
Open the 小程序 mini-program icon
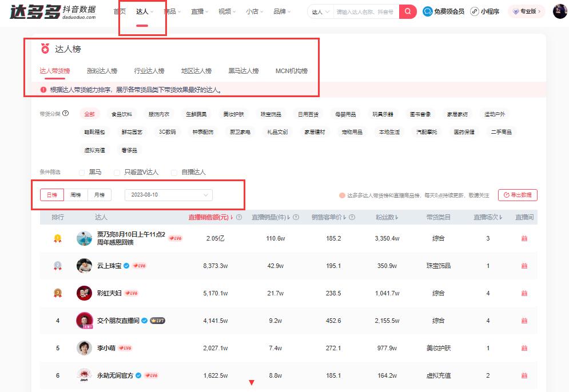[x=473, y=11]
